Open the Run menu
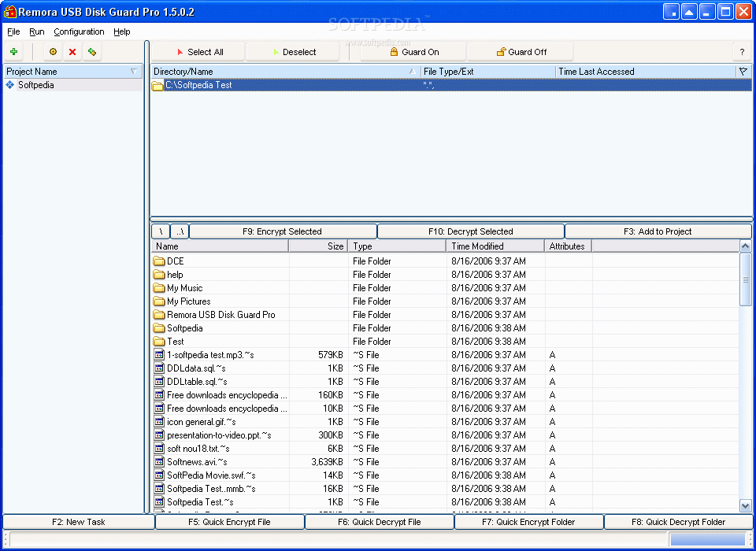Image resolution: width=756 pixels, height=551 pixels. click(37, 31)
